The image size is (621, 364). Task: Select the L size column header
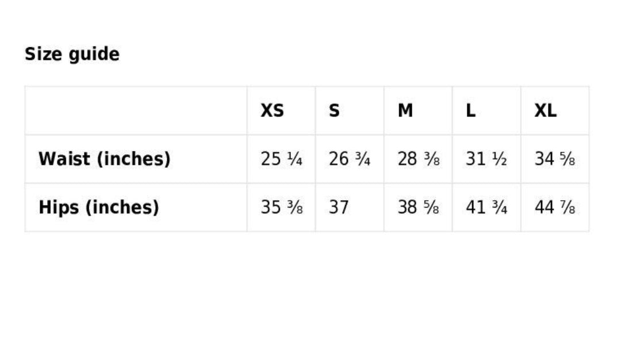470,110
